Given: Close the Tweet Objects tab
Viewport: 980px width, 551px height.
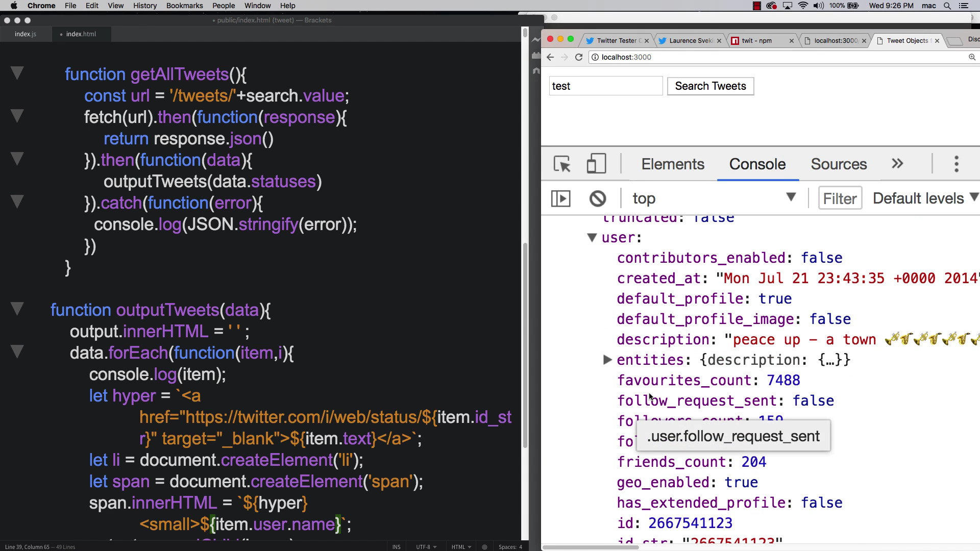Looking at the screenshot, I should [x=937, y=41].
